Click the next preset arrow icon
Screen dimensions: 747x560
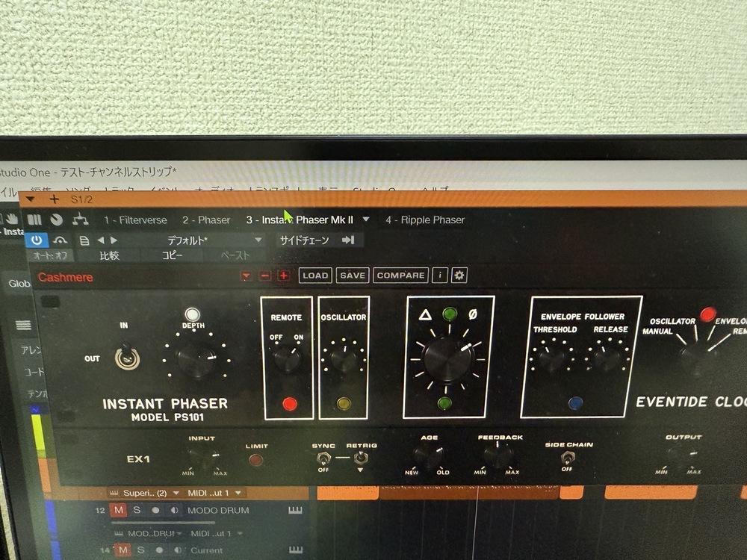tap(114, 240)
